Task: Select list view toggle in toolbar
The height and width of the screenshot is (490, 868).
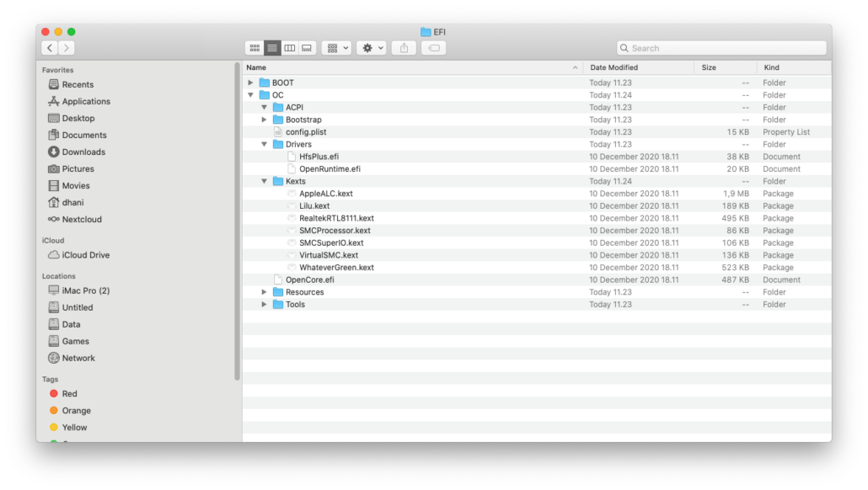Action: click(x=272, y=48)
